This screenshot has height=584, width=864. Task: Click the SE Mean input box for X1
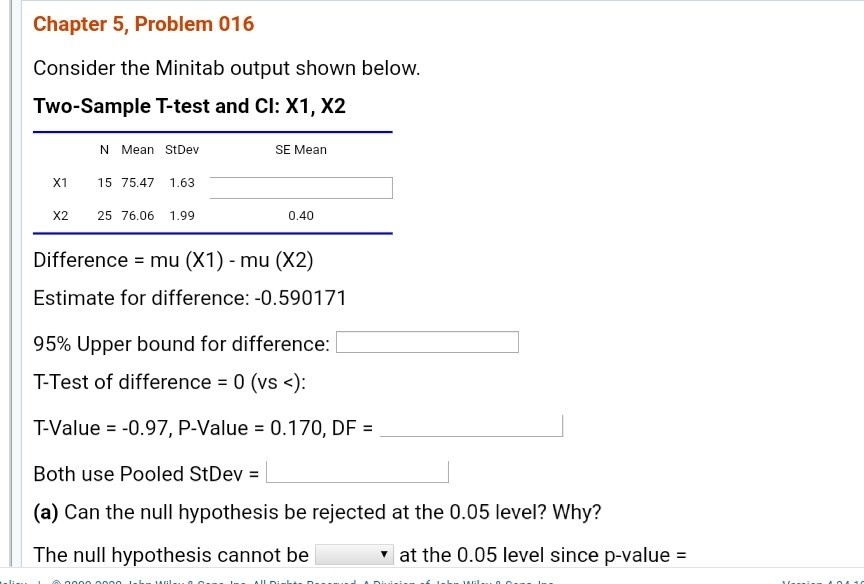point(301,186)
